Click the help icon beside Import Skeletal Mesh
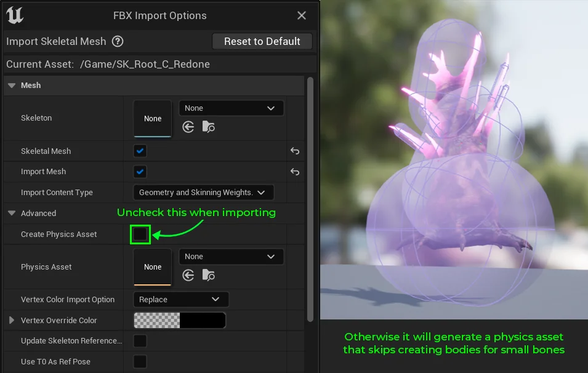 pos(118,42)
